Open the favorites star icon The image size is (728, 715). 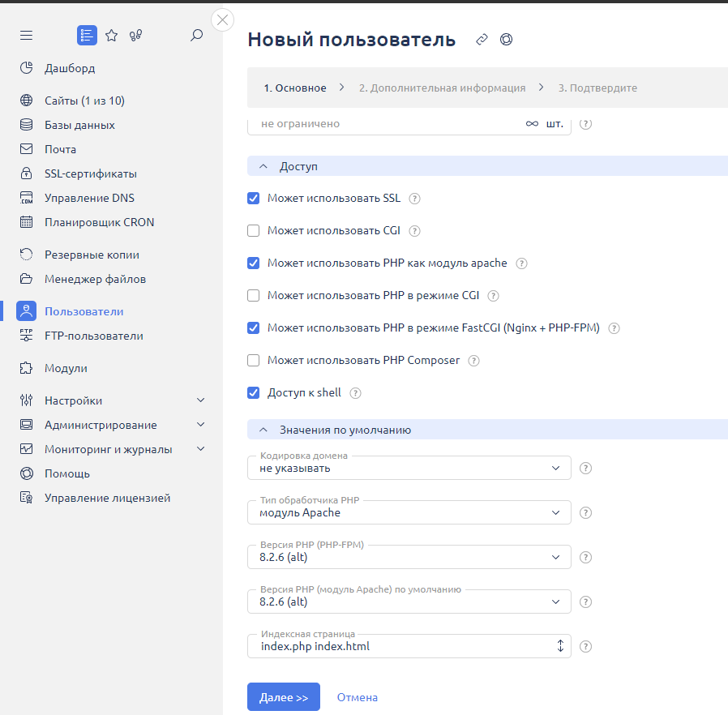coord(111,36)
